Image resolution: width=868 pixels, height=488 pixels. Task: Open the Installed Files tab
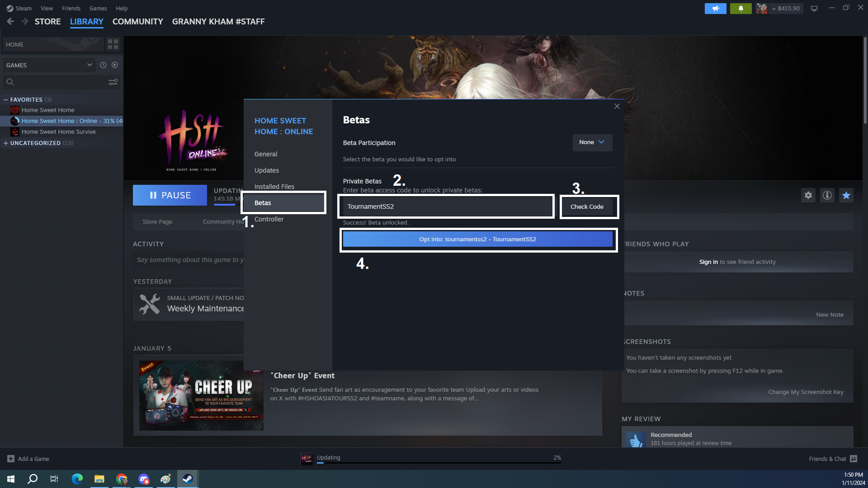coord(274,187)
